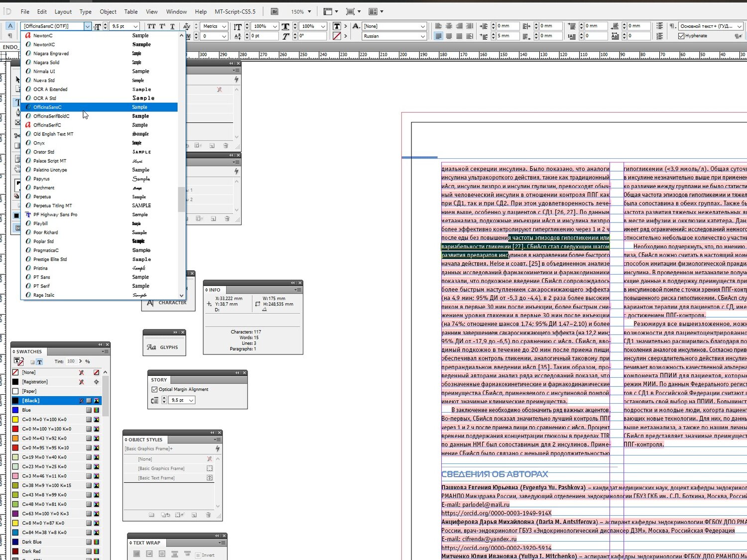This screenshot has height=560, width=747.
Task: Uncheck the Hyphenate checkbox
Action: (x=681, y=36)
